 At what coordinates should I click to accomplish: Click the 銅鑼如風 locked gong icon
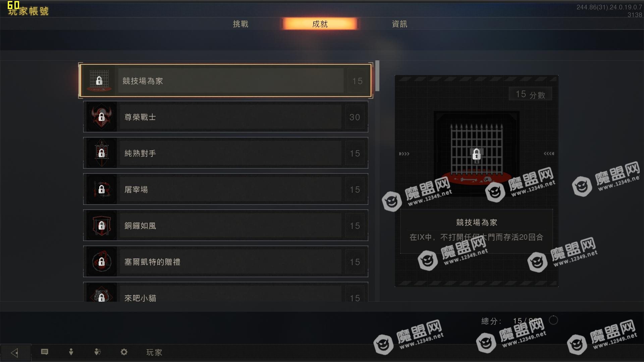102,226
